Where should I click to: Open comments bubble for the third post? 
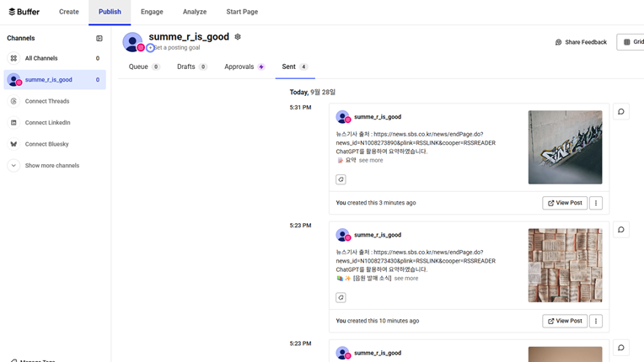pos(621,348)
